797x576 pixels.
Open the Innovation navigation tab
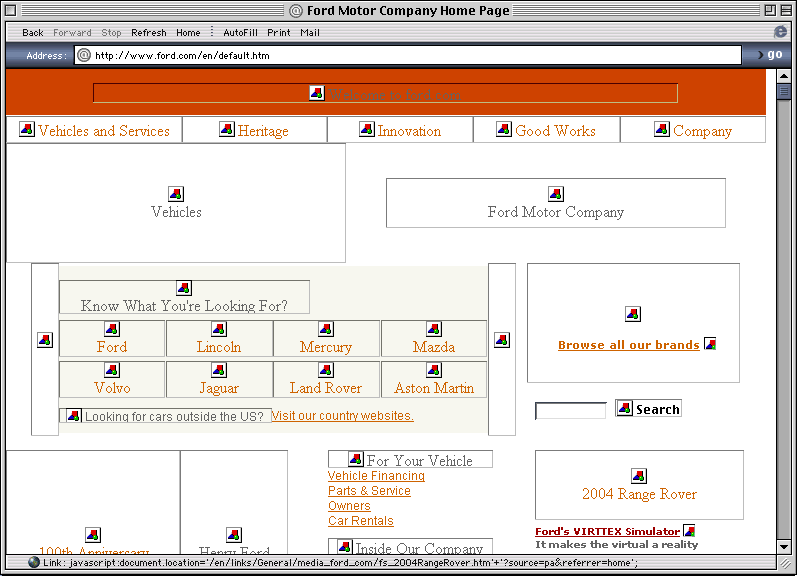point(399,130)
